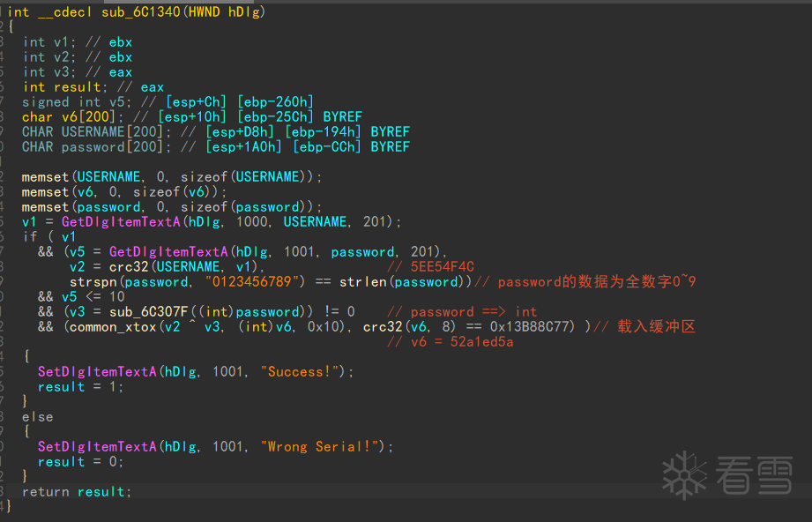Open the sub_6C307F function call
The height and width of the screenshot is (522, 812).
(x=149, y=312)
